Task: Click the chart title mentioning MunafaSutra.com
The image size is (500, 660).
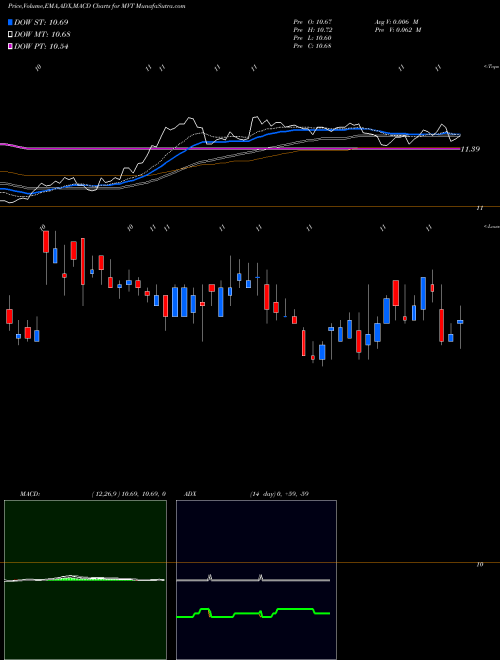Action: (x=97, y=6)
